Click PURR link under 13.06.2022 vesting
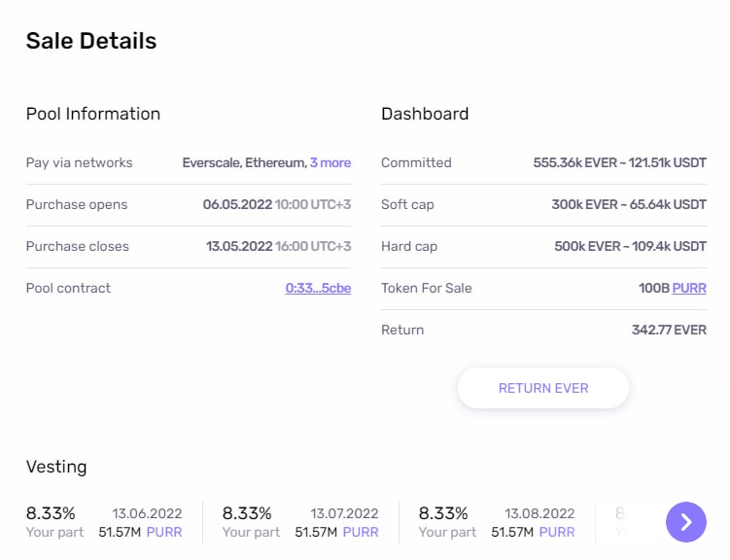 (164, 533)
